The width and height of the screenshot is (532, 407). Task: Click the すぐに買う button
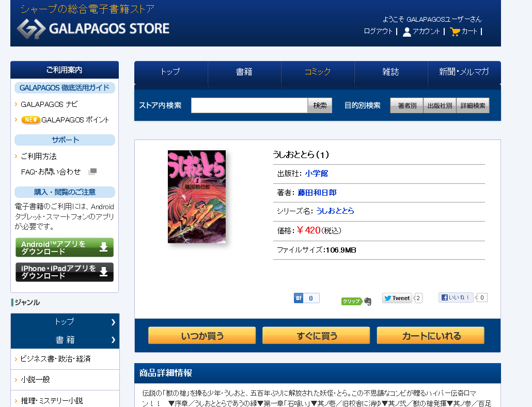click(316, 336)
